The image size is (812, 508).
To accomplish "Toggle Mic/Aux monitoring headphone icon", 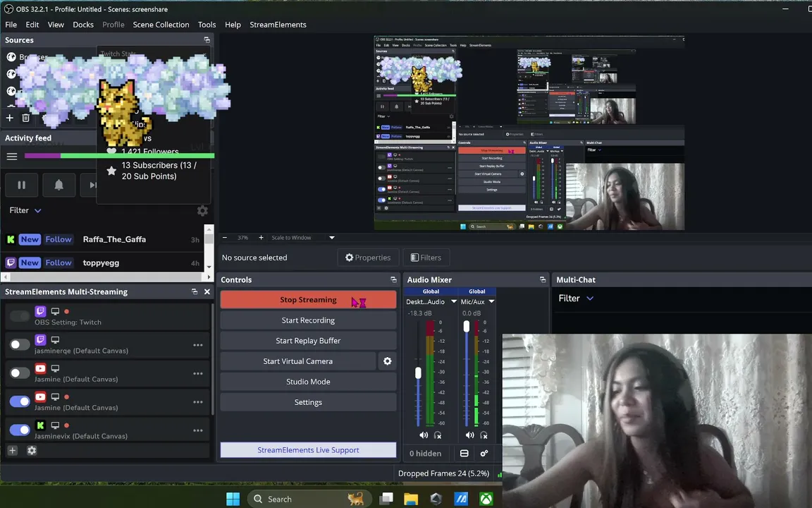I will 484,435.
